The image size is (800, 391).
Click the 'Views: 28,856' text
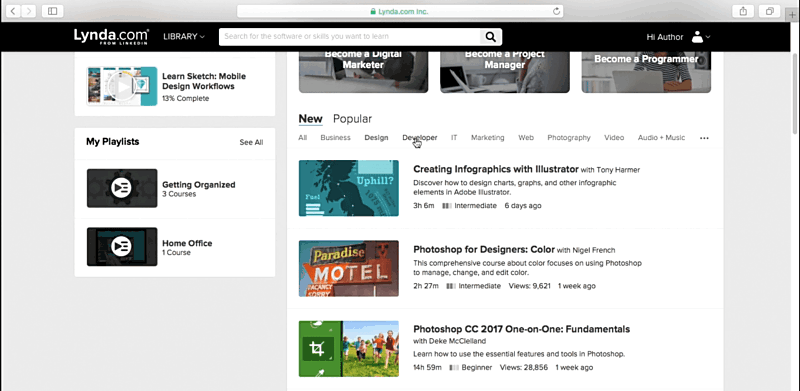click(x=523, y=368)
